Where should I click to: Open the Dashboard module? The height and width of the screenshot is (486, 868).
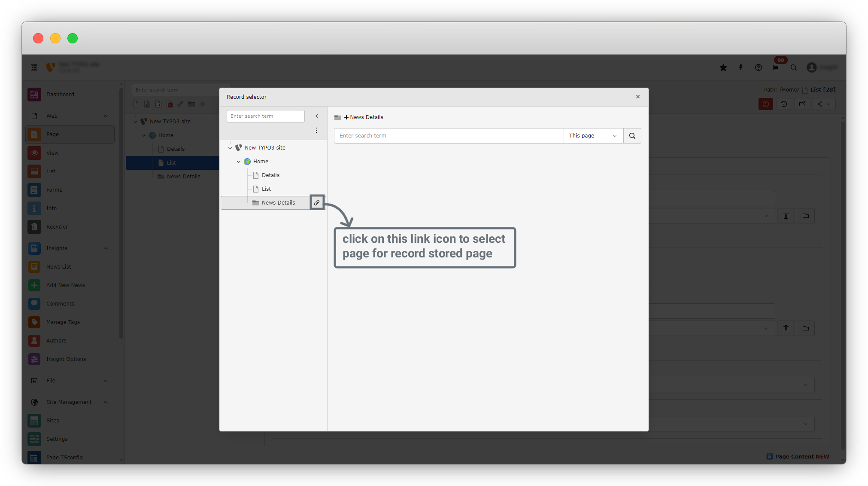[x=60, y=95]
